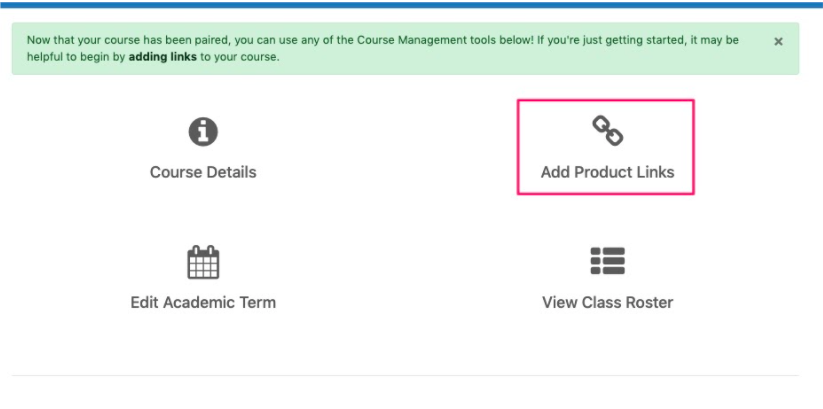Select the calendar icon for academic term
The image size is (823, 409).
coord(203,262)
